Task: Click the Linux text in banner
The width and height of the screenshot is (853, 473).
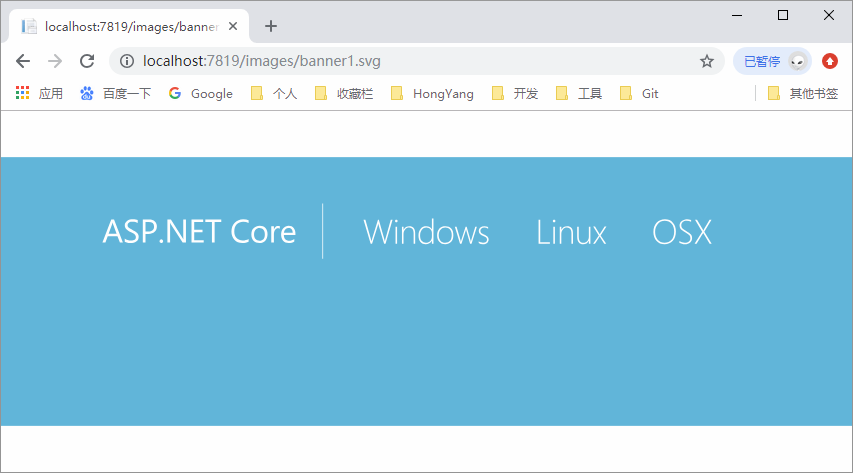Action: pos(571,232)
